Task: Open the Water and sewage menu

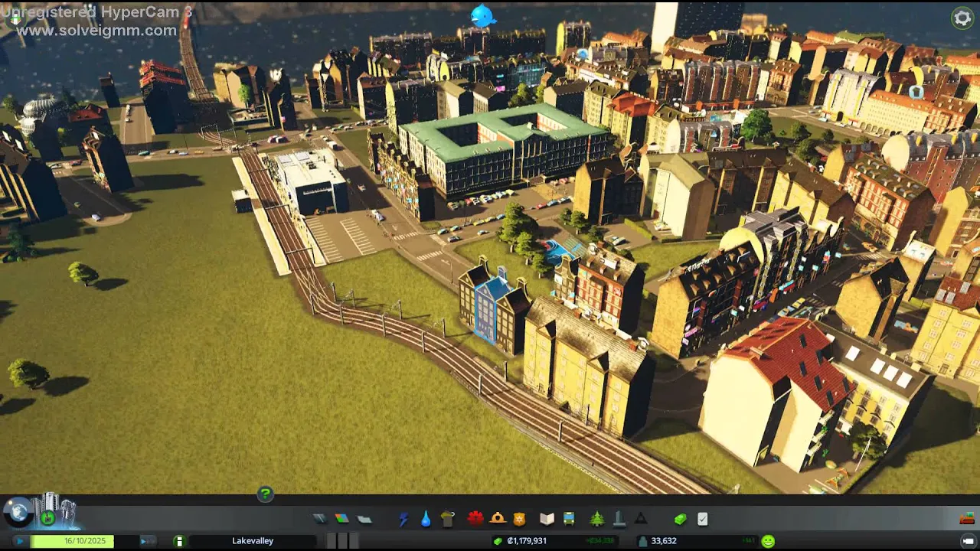Action: (x=426, y=519)
